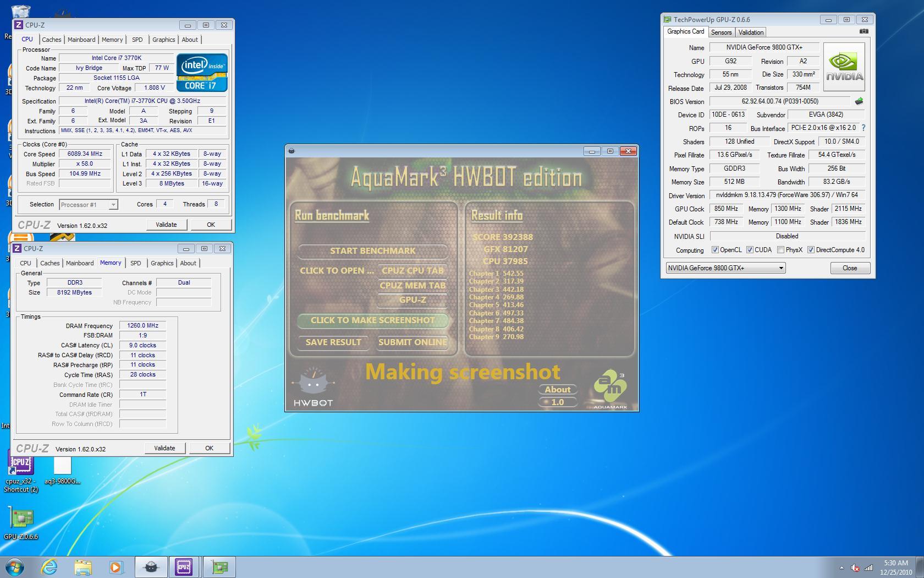
Task: Click the Driver Version field in GPU-Z
Action: coord(787,195)
